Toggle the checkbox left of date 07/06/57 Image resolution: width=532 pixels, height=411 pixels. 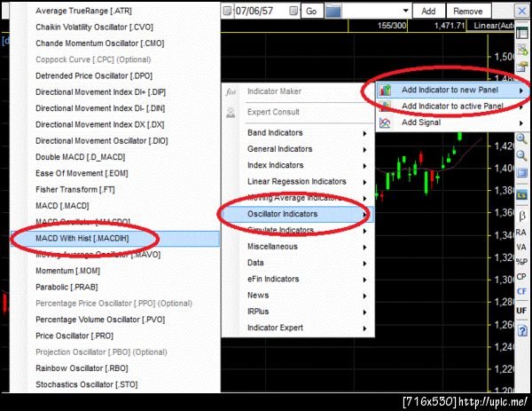(x=227, y=12)
